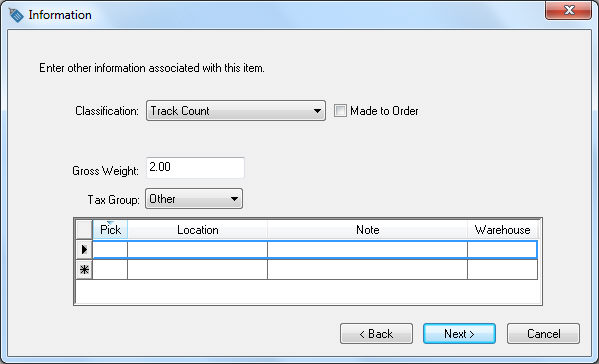Click the Note column header
This screenshot has height=364, width=599.
[367, 230]
